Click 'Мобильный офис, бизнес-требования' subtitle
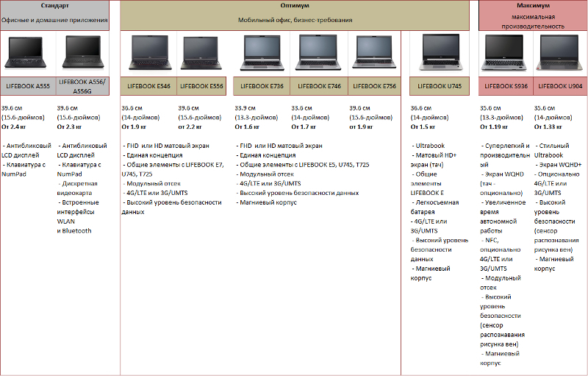Viewport: 588px width, 376px height. (295, 21)
